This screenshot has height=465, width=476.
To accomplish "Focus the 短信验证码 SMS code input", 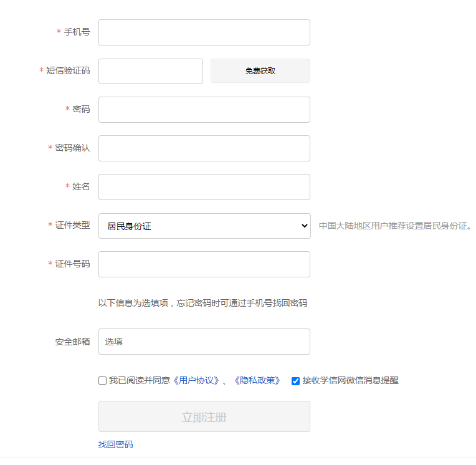I will pyautogui.click(x=151, y=71).
